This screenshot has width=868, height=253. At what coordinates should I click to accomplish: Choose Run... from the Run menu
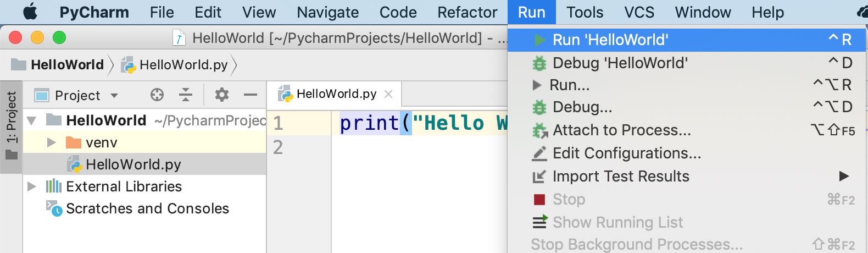point(687,85)
